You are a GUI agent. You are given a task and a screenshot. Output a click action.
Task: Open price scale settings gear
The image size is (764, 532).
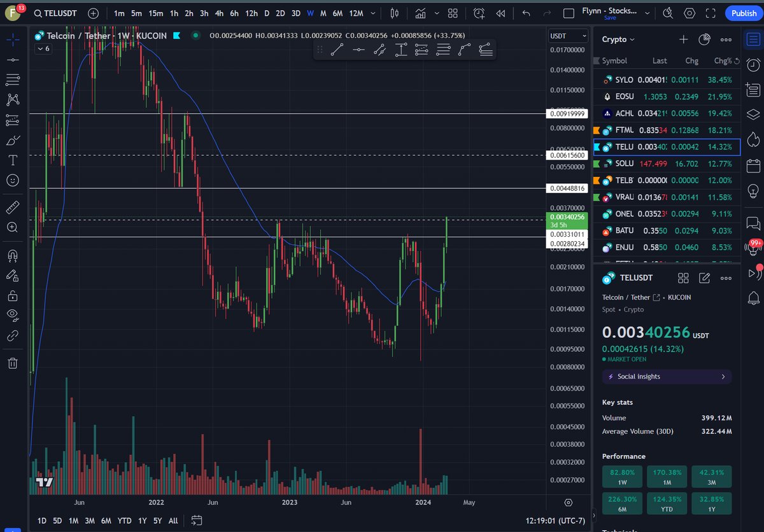(569, 503)
